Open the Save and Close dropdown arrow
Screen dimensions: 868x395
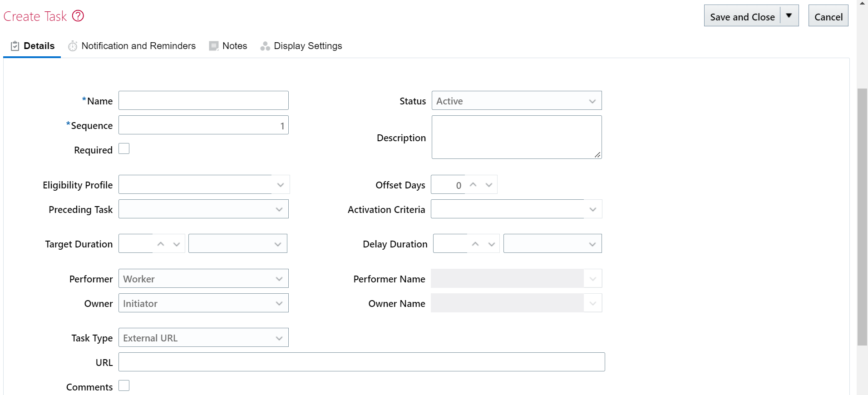tap(789, 16)
